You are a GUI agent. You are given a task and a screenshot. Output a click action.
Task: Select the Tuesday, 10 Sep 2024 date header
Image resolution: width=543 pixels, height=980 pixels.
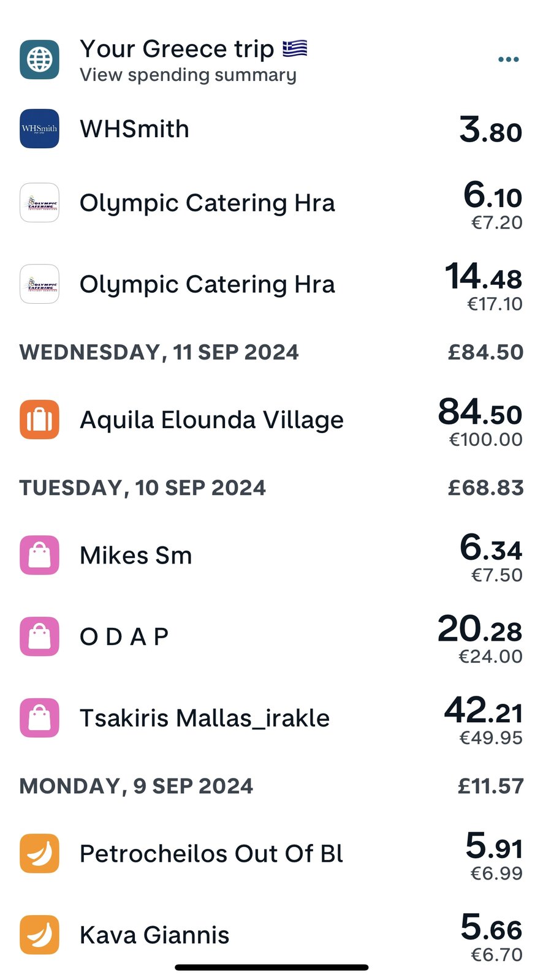[142, 488]
